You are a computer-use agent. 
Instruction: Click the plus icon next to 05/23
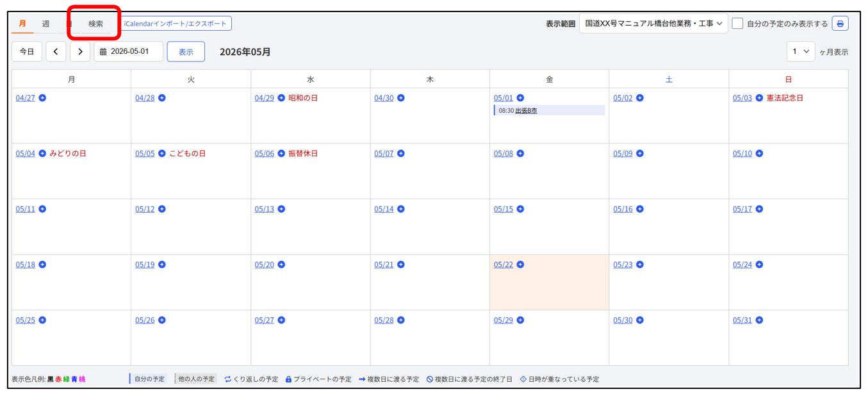(x=640, y=265)
